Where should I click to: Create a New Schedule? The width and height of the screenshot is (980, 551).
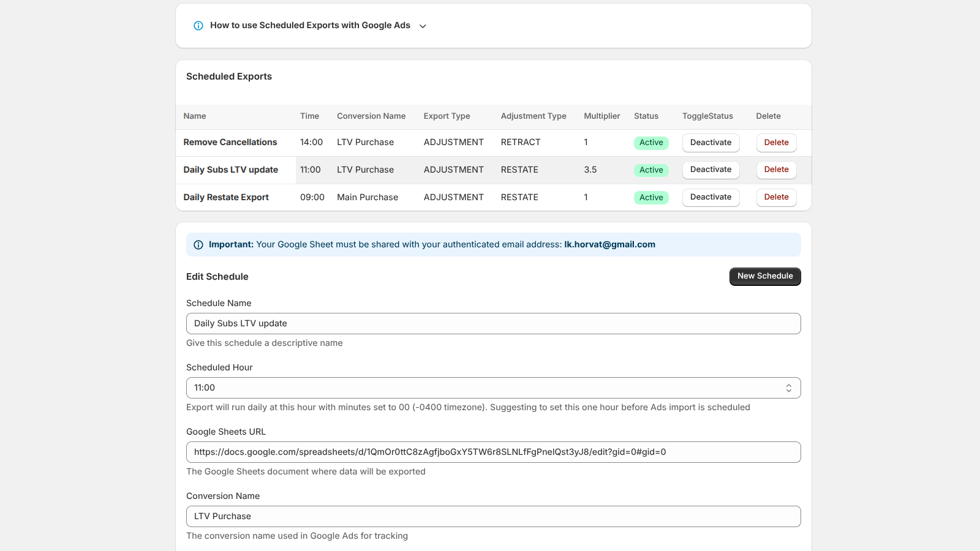pyautogui.click(x=764, y=276)
